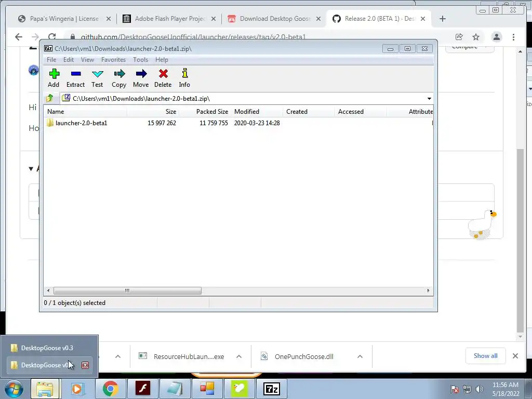Open Chrome's three-dot menu
This screenshot has width=532, height=399.
point(513,37)
